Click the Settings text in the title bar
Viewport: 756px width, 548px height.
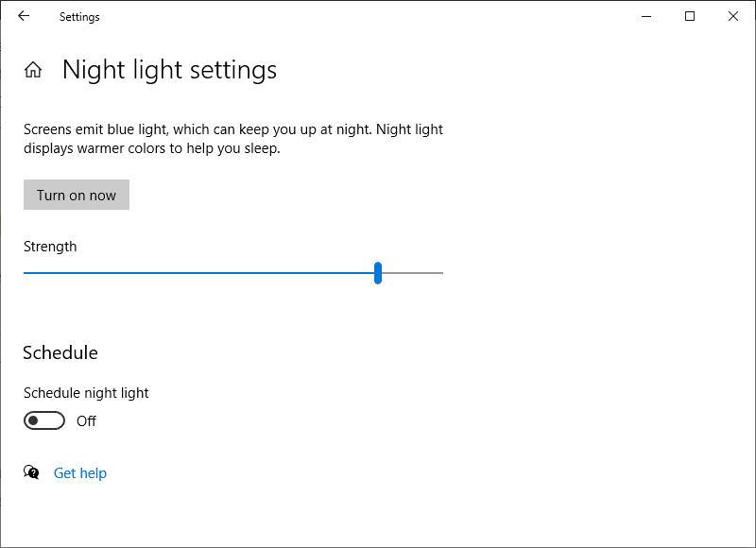tap(79, 16)
